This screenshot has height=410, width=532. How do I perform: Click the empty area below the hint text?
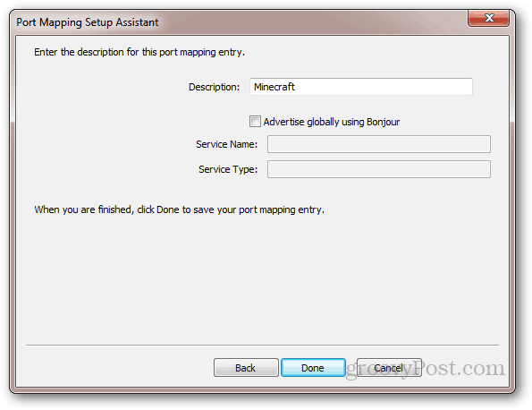pyautogui.click(x=262, y=278)
